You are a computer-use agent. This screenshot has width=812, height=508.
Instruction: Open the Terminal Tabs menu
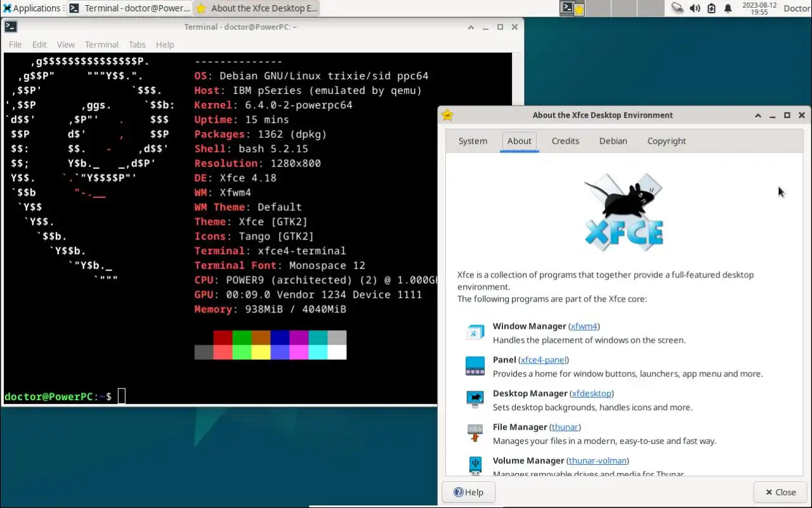coord(137,44)
